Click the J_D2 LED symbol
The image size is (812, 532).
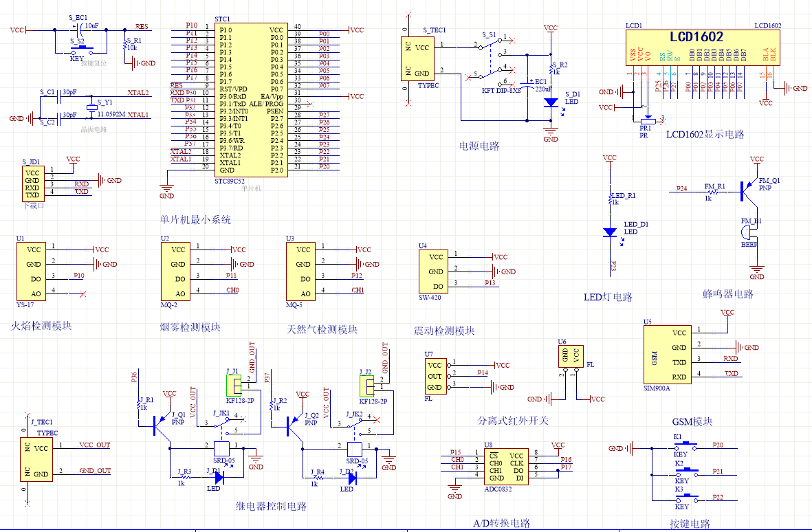[351, 478]
